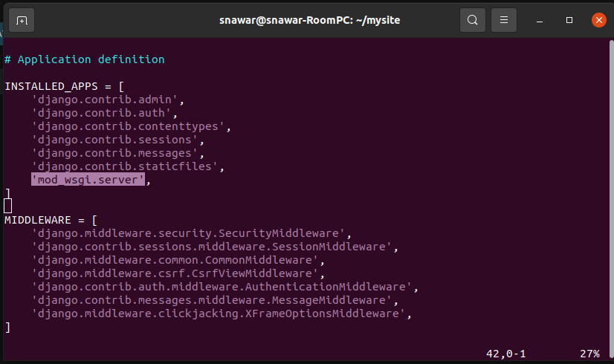Screen dimensions: 614x364
Task: Click the CsrfViewMiddleware line
Action: click(x=178, y=273)
